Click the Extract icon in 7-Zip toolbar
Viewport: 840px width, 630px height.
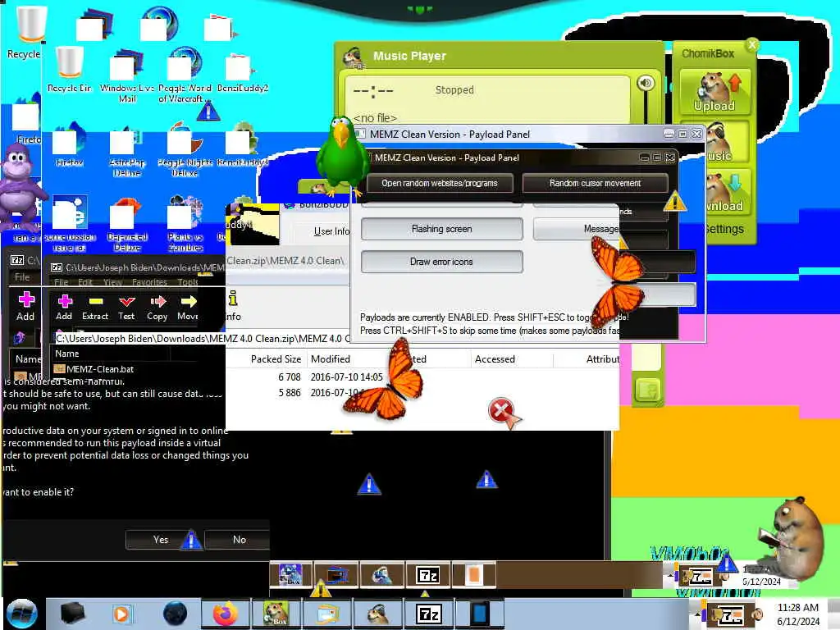tap(95, 308)
